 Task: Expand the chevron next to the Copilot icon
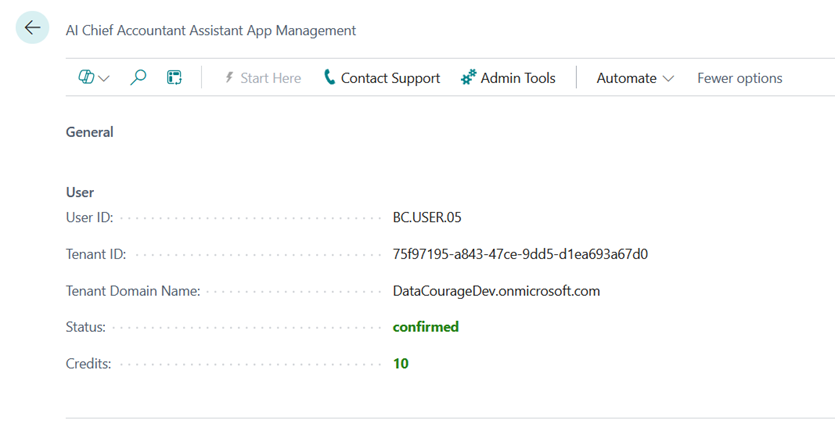pyautogui.click(x=104, y=79)
